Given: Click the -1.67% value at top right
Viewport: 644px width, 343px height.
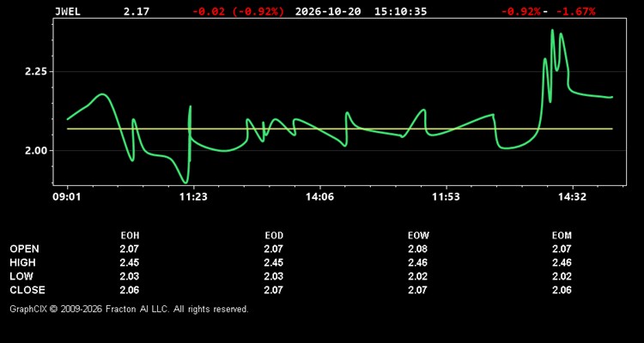Looking at the screenshot, I should 576,11.
